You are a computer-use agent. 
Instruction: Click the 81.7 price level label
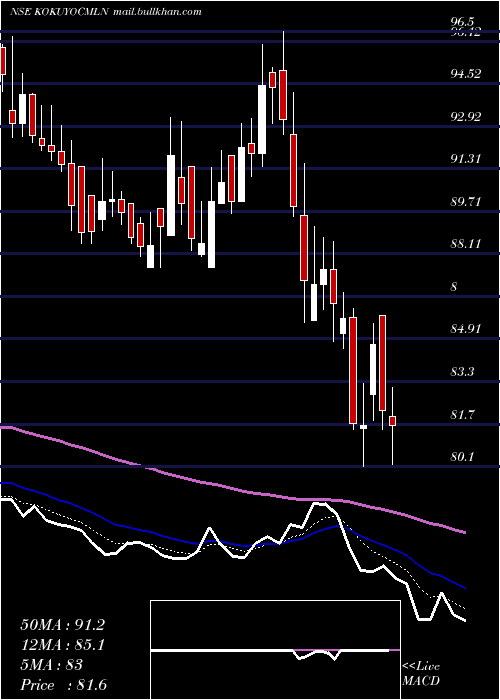462,415
